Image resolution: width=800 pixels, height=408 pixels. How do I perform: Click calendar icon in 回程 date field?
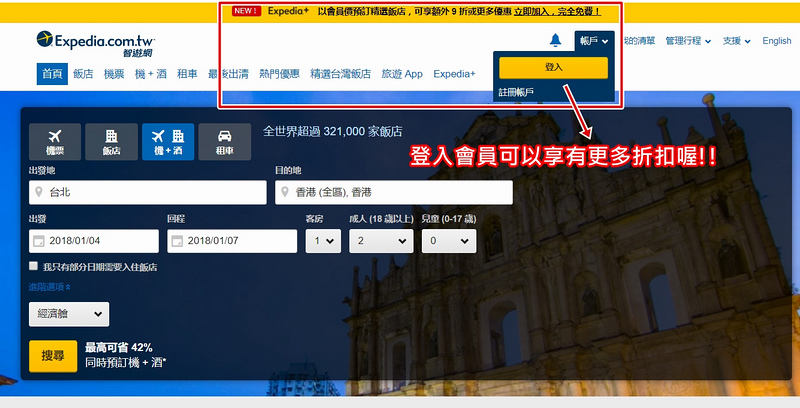click(x=177, y=241)
